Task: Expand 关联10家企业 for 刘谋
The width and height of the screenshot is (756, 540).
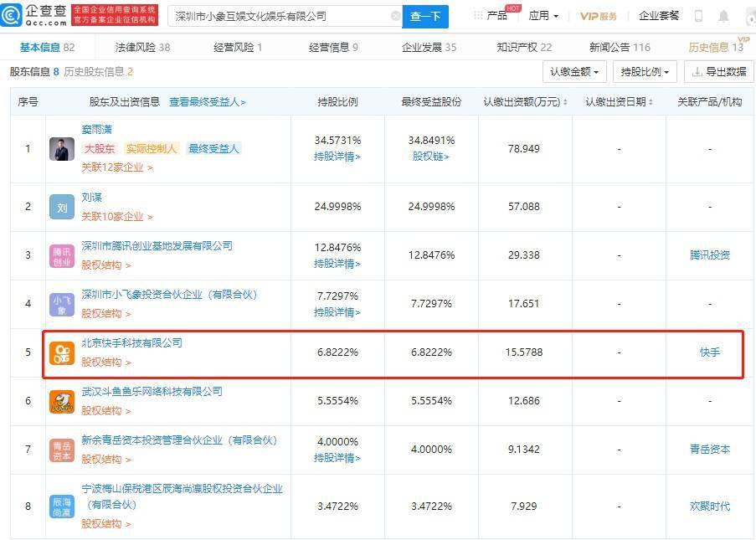Action: [x=117, y=217]
